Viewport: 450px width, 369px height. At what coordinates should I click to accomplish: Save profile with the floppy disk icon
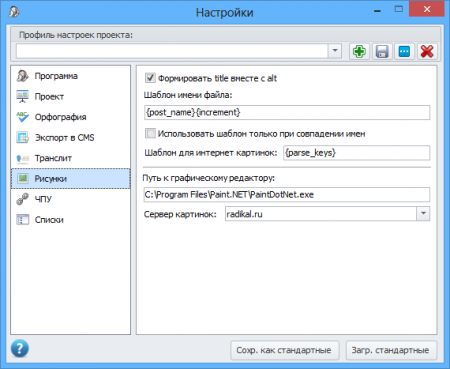[382, 52]
